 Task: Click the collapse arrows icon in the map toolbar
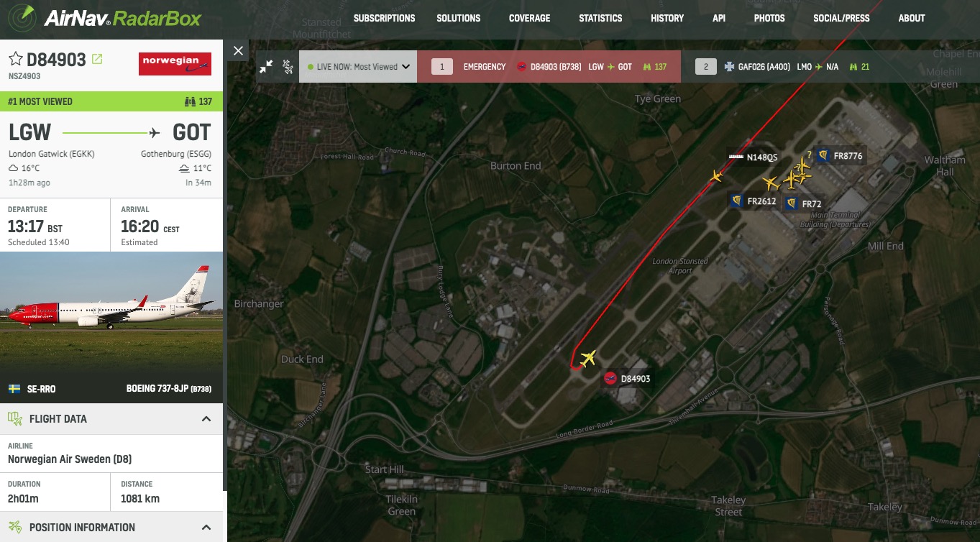tap(266, 67)
